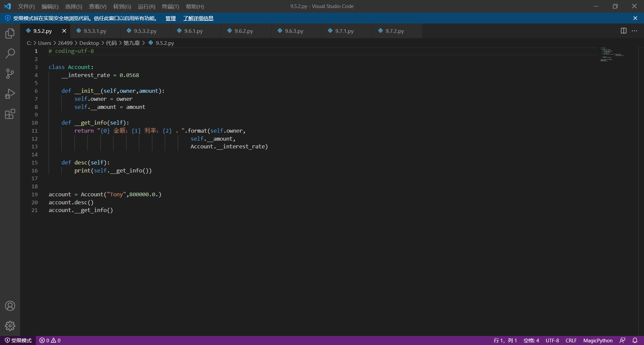Open the 运行(R) menu
The image size is (644, 345).
tap(147, 6)
